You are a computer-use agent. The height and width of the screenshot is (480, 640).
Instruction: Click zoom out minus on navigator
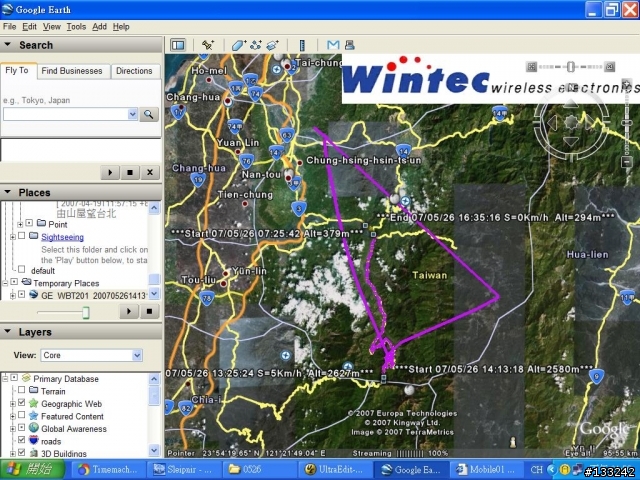[627, 162]
